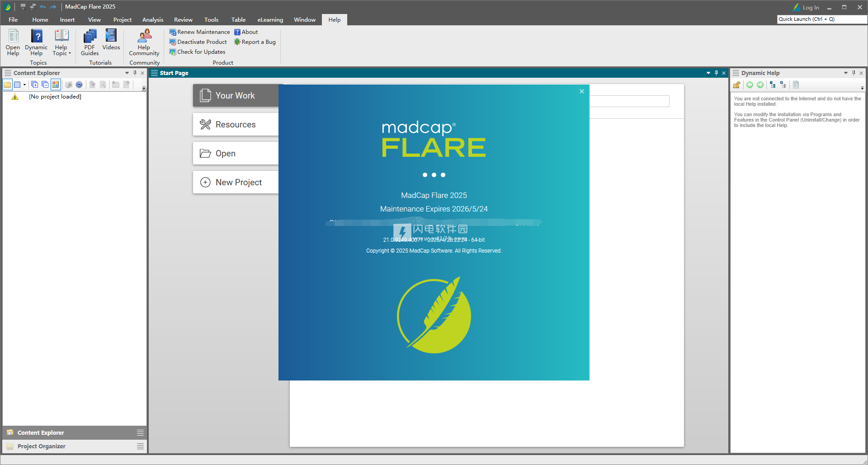
Task: Select Resources on Start Page
Action: tap(236, 124)
